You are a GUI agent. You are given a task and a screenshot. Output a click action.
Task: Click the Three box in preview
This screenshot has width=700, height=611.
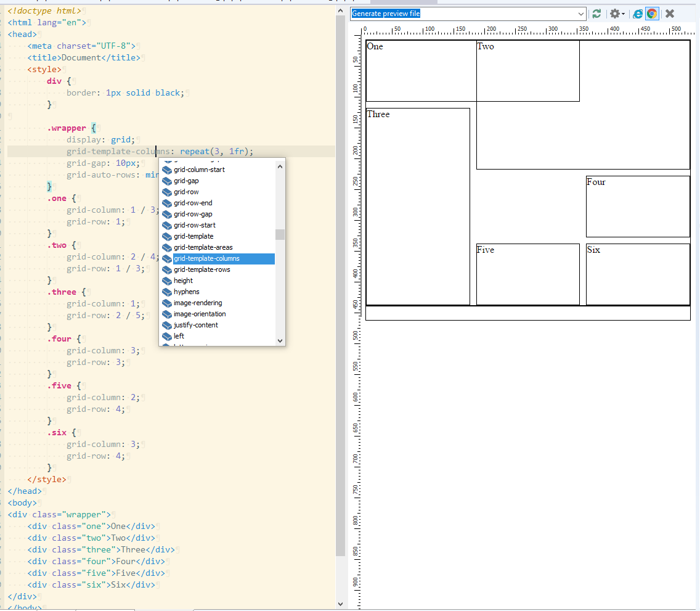click(418, 207)
